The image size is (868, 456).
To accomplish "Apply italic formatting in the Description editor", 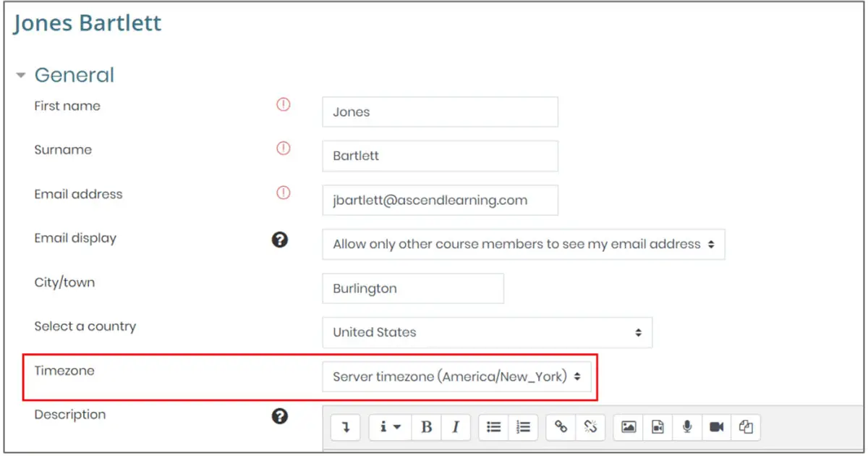I will pyautogui.click(x=456, y=427).
